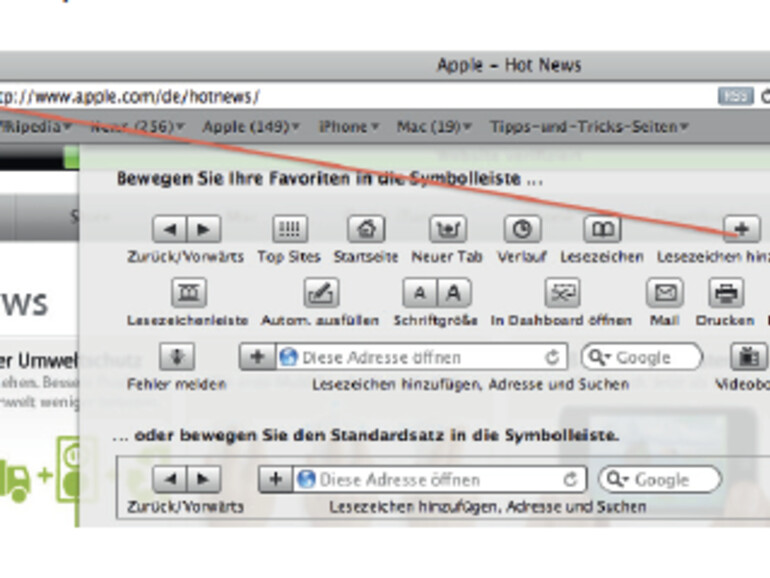Expand the iPhone bookmarks dropdown
The height and width of the screenshot is (578, 770).
349,127
